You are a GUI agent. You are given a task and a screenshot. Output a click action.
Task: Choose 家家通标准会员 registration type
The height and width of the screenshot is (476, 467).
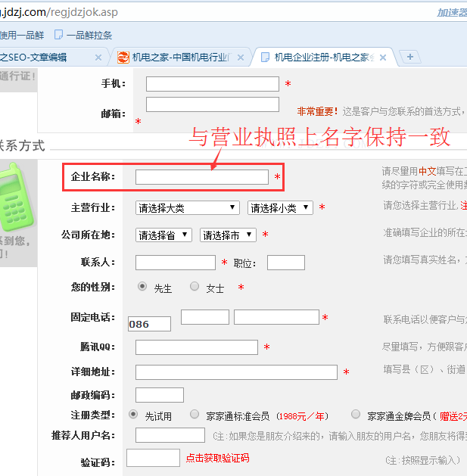tap(195, 414)
